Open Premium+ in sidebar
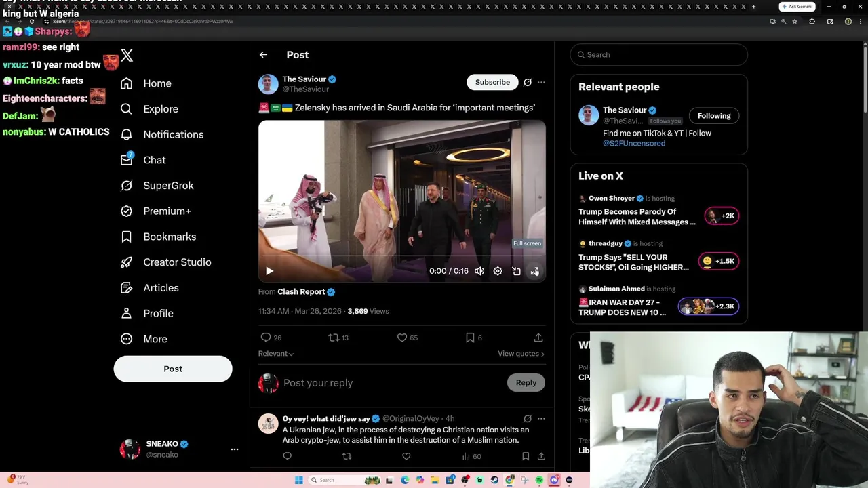868x488 pixels. click(155, 211)
